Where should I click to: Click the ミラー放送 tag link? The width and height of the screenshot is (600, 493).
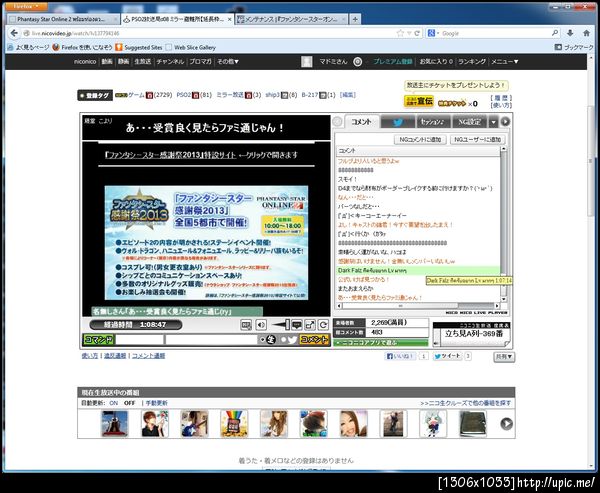(230, 95)
